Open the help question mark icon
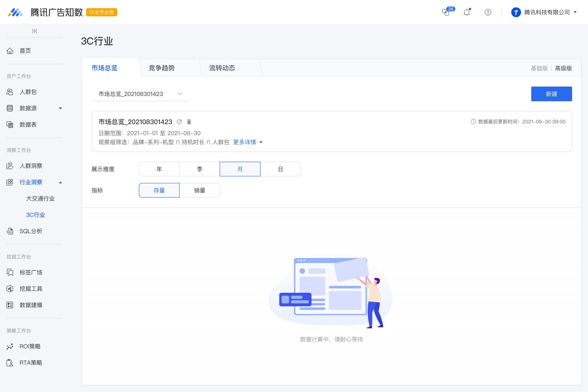Screen dimensions: 588x392 click(488, 12)
